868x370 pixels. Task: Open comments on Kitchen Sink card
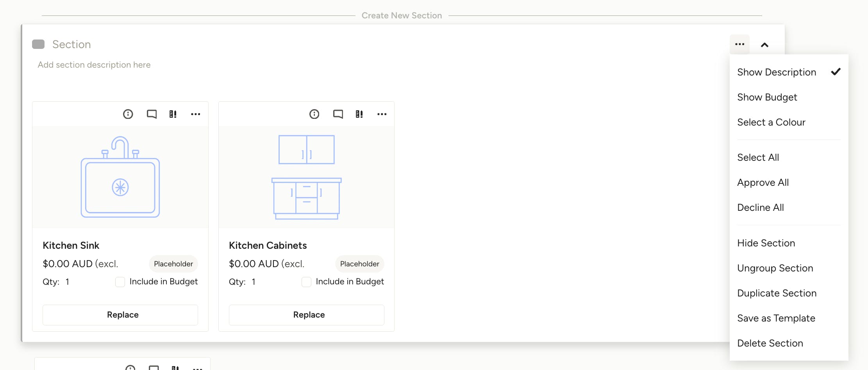(152, 114)
